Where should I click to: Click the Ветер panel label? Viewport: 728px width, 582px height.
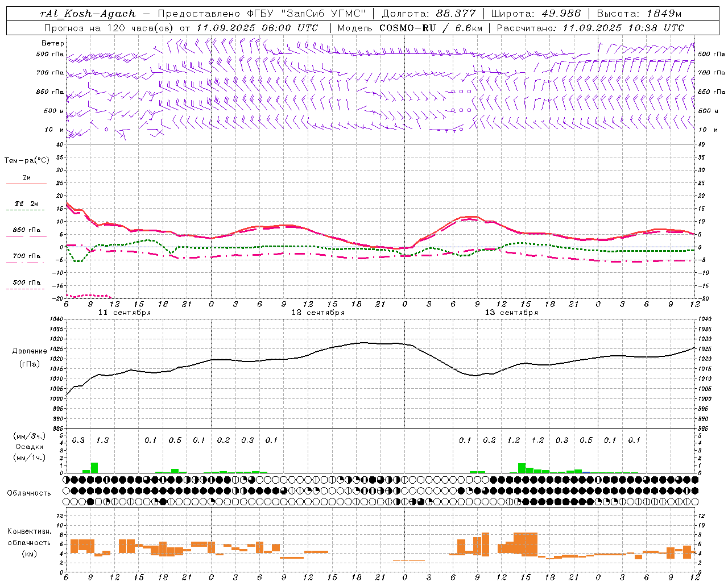53,43
